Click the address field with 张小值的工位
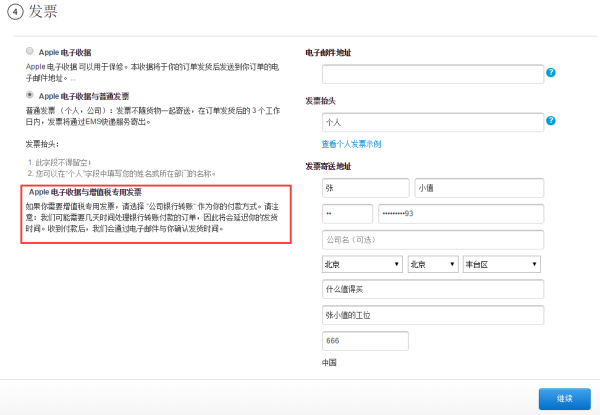The width and height of the screenshot is (600, 415). point(433,315)
